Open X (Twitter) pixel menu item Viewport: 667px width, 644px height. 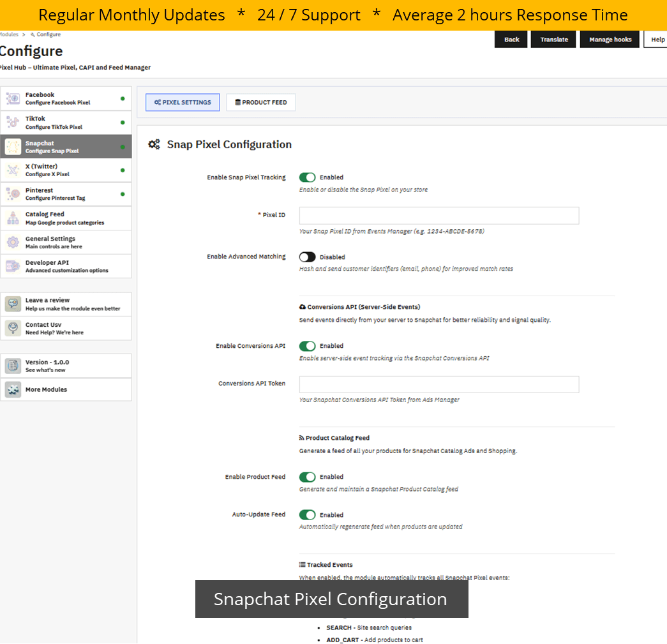point(66,170)
